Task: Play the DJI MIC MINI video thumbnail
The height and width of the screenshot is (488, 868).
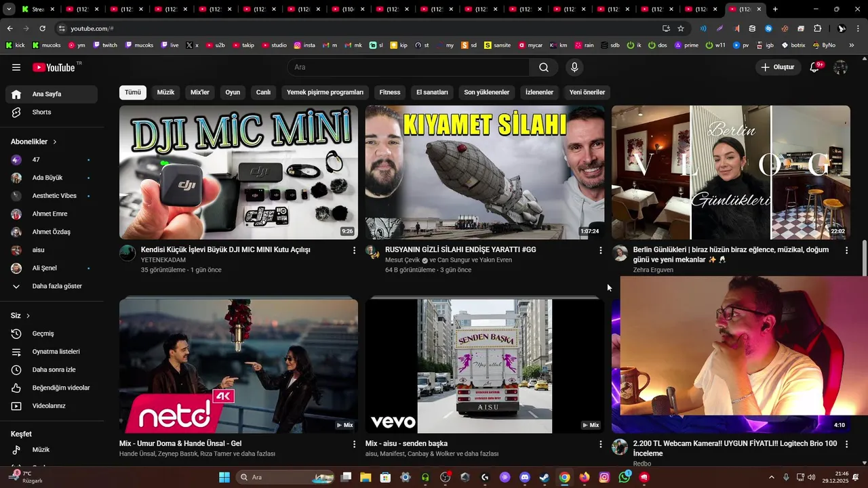Action: click(239, 172)
